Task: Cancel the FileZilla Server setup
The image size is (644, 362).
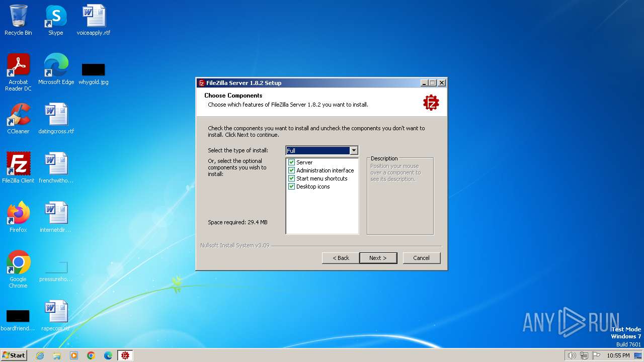Action: click(422, 258)
